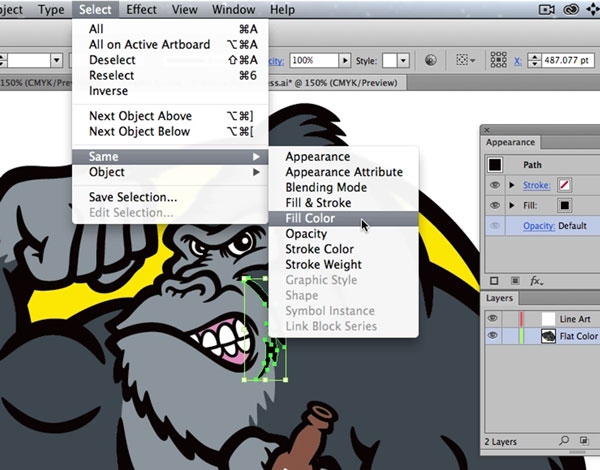This screenshot has width=600, height=470.
Task: Open the Align options icon in control bar
Action: click(467, 61)
